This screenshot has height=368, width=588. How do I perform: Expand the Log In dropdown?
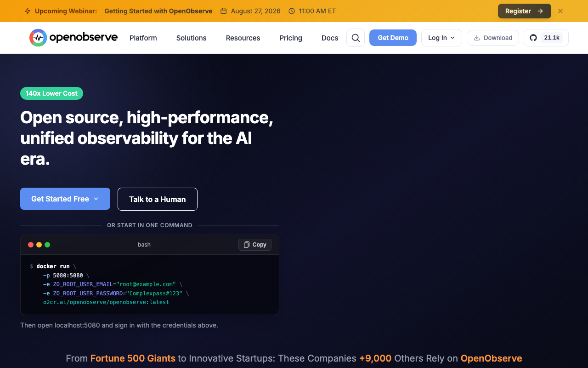tap(441, 38)
